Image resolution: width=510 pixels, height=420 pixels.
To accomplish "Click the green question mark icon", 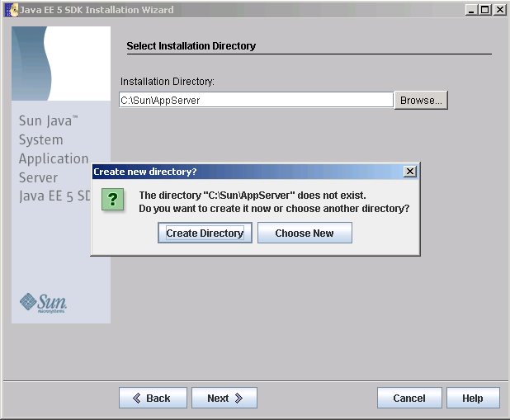I will 112,199.
